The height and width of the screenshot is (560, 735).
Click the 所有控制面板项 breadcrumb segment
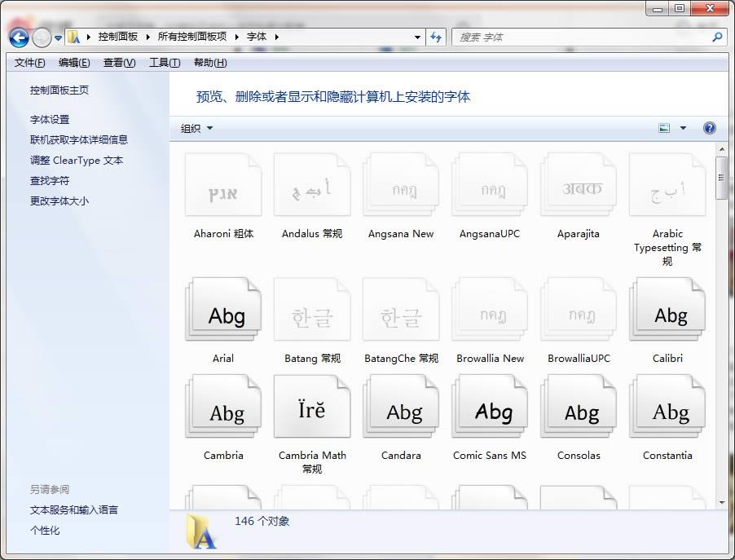point(192,37)
